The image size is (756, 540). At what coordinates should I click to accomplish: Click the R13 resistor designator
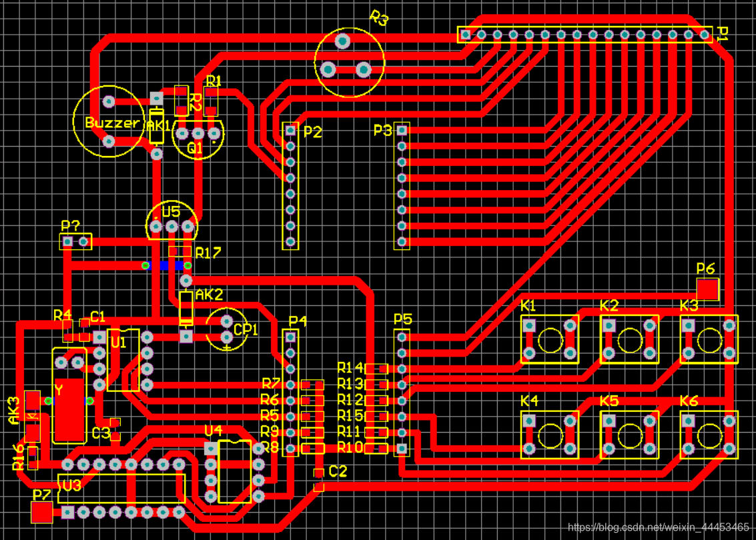coord(350,384)
